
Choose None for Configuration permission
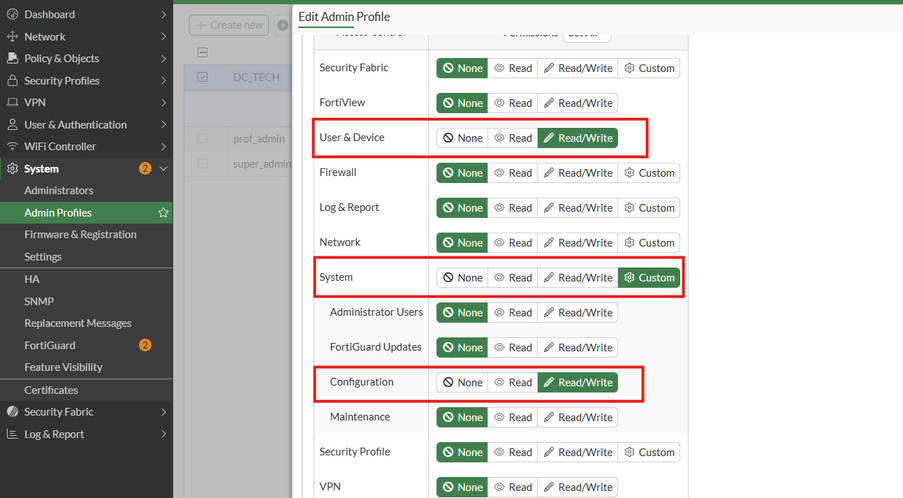462,383
